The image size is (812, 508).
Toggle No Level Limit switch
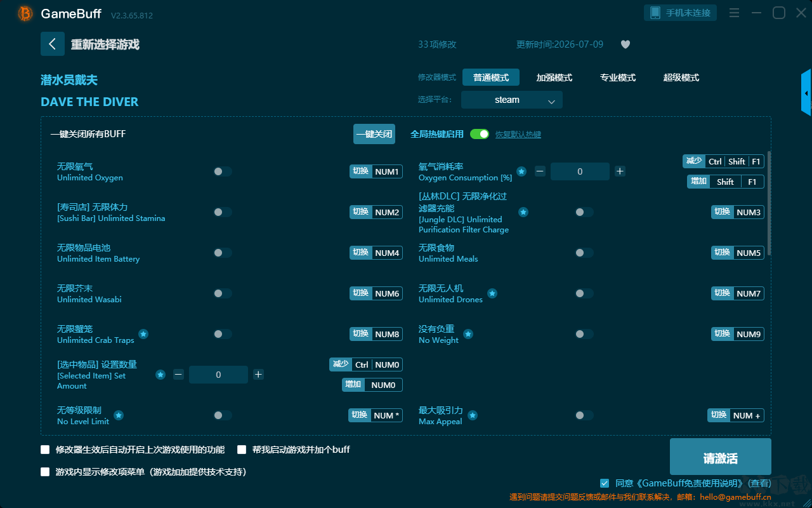click(x=223, y=415)
